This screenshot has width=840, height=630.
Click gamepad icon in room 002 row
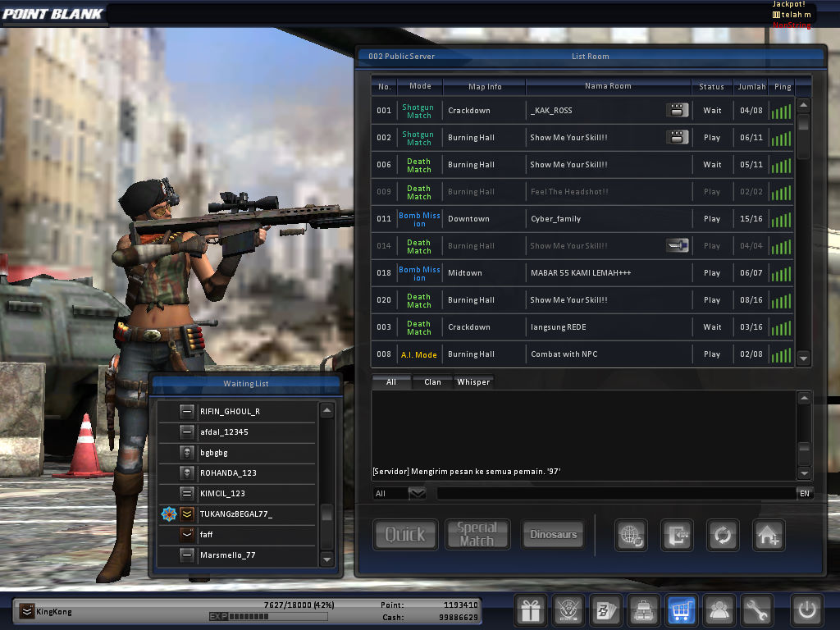(677, 137)
